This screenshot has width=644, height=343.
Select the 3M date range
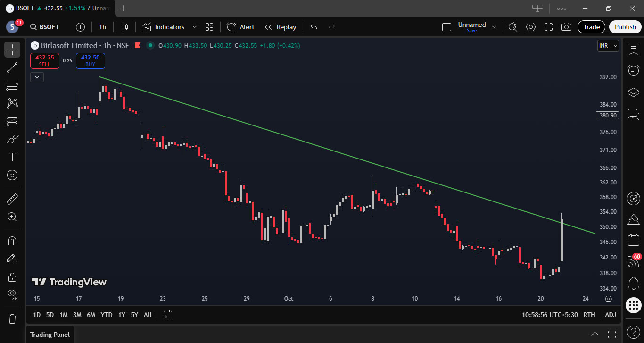77,315
